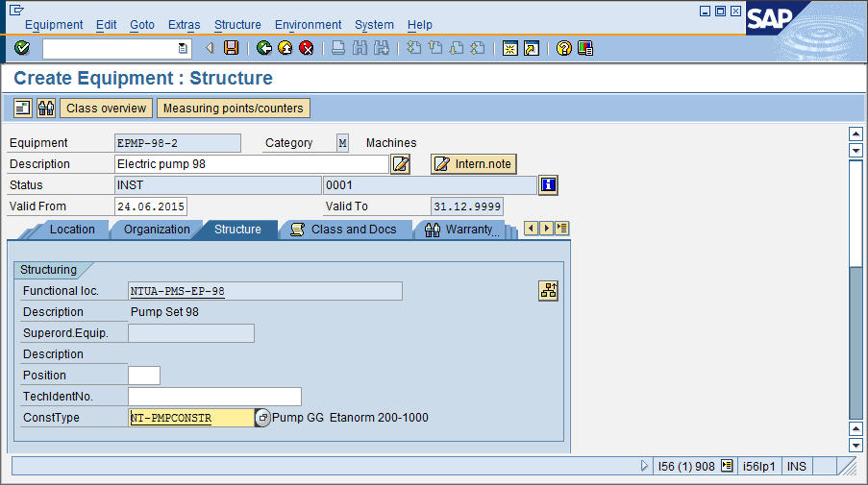Click the Save floppy disk icon

232,48
